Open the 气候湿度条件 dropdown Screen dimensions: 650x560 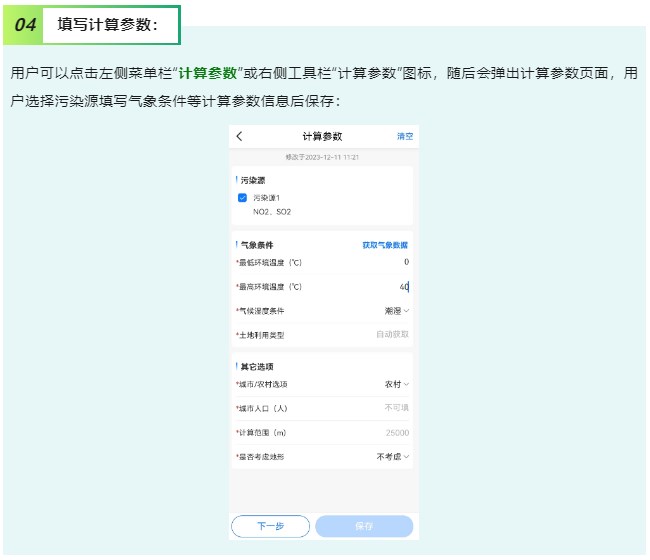(397, 311)
